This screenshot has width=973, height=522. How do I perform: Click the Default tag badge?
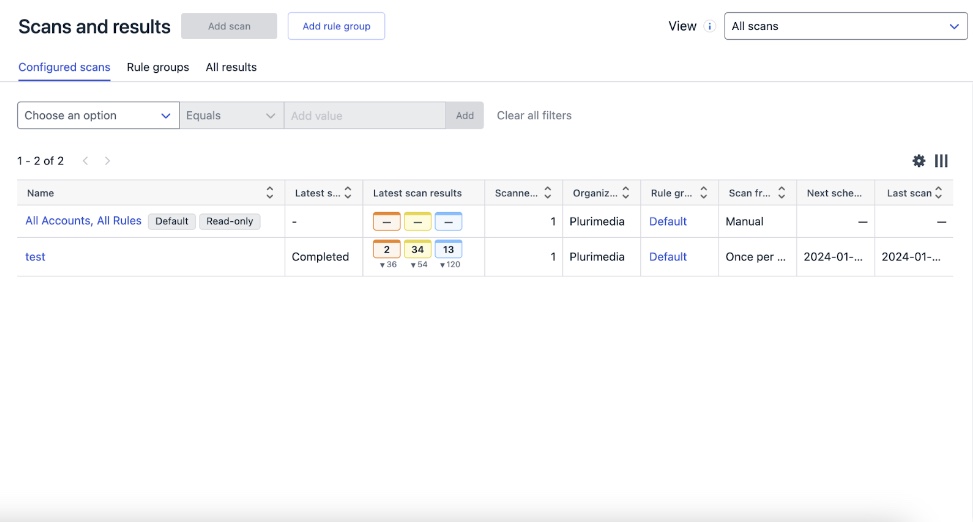172,222
